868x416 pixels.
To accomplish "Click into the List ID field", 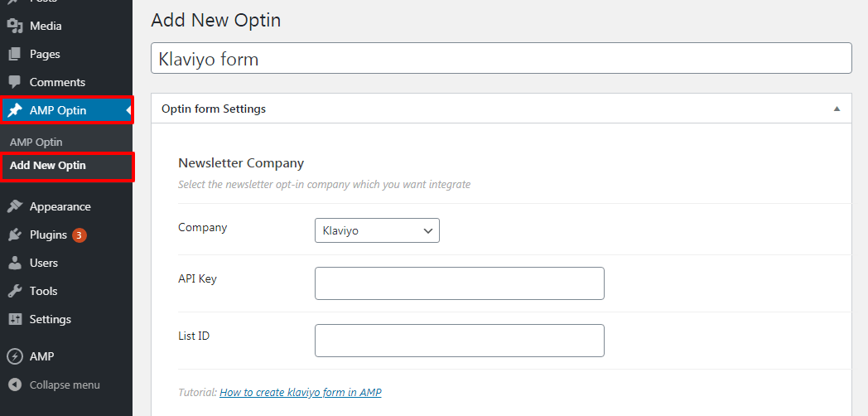I will point(460,341).
